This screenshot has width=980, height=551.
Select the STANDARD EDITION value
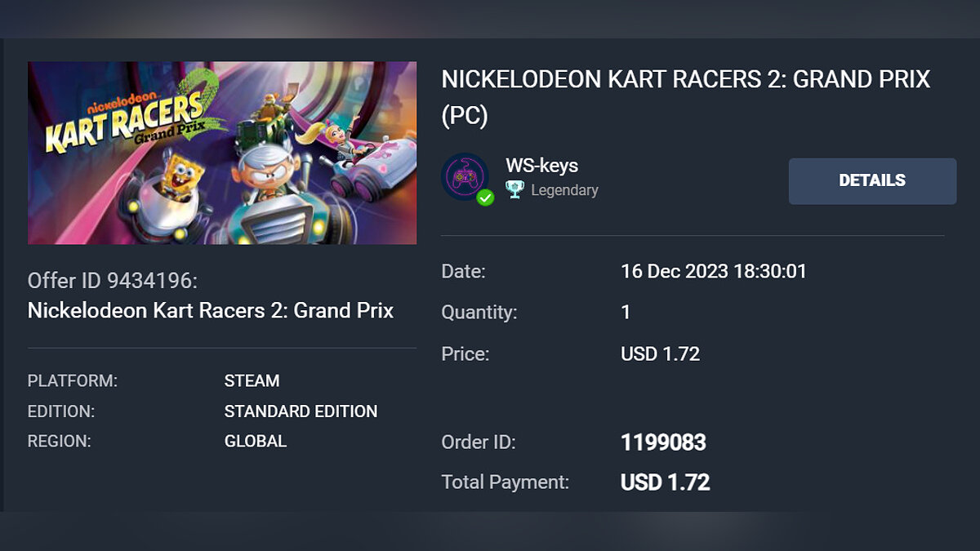tap(301, 411)
